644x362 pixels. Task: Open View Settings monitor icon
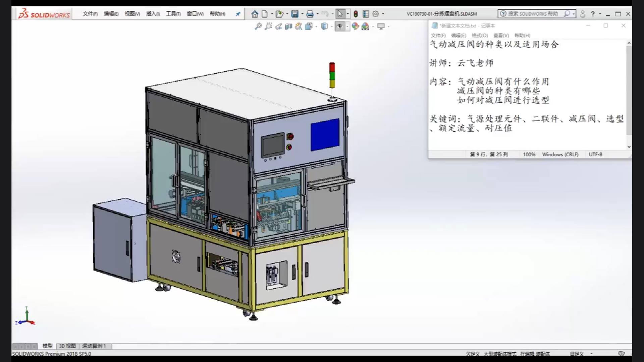381,26
